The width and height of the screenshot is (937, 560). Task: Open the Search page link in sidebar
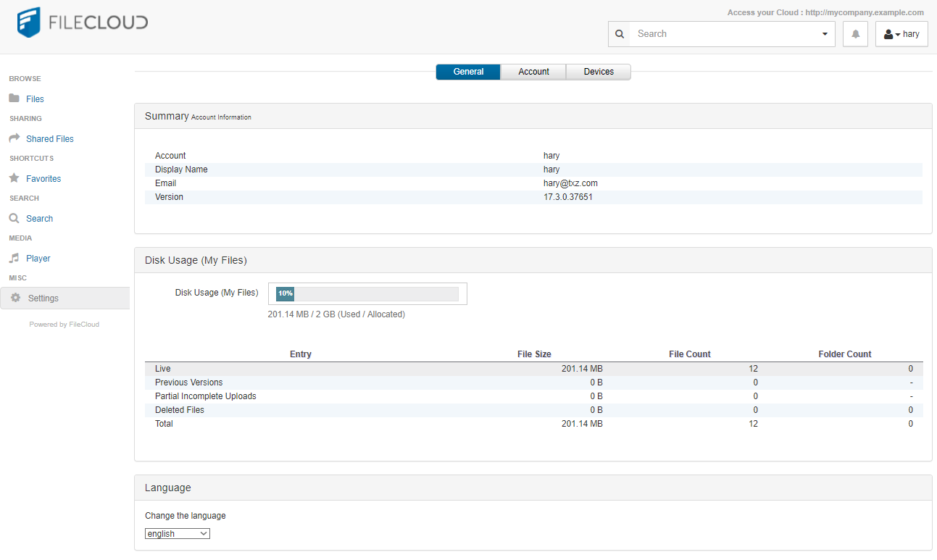39,219
